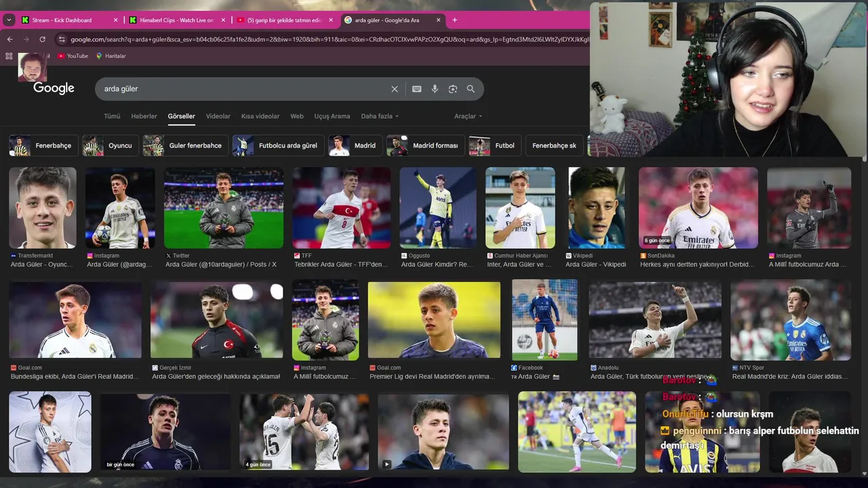
Task: Open NTV Spor Real Madrid'de kriz link
Action: [790, 376]
